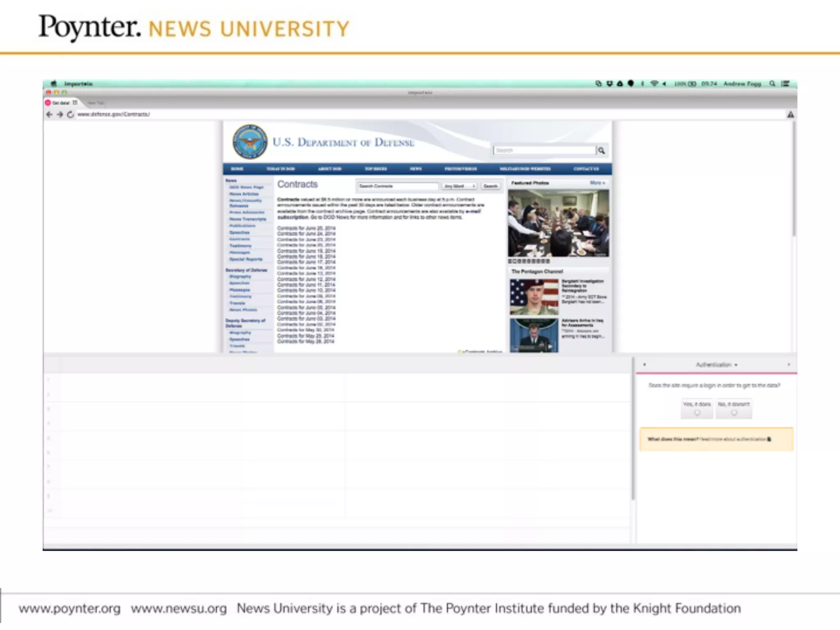This screenshot has height=630, width=840.
Task: Click the Defense site search magnifier icon
Action: (x=601, y=151)
